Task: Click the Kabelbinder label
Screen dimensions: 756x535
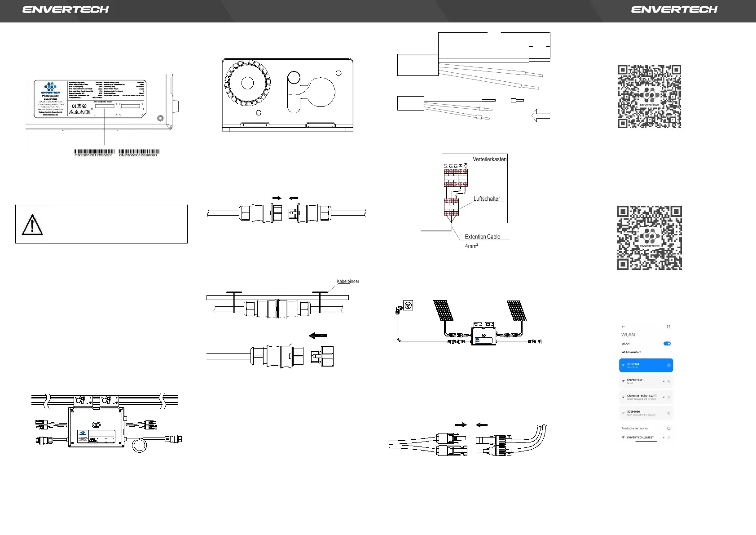Action: click(348, 281)
